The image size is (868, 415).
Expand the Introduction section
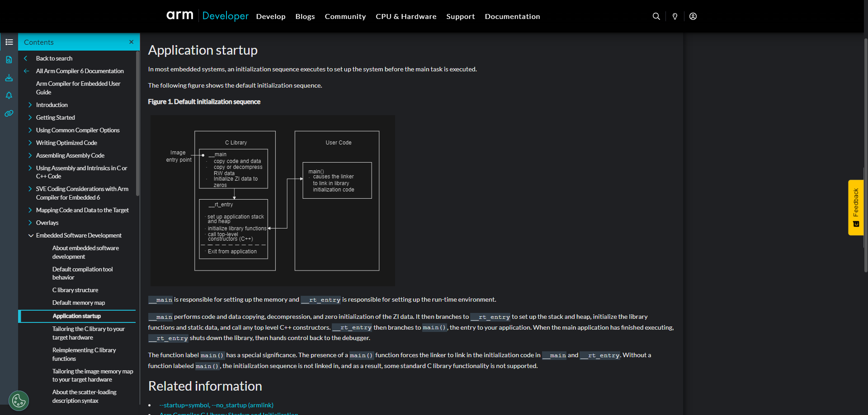point(30,105)
